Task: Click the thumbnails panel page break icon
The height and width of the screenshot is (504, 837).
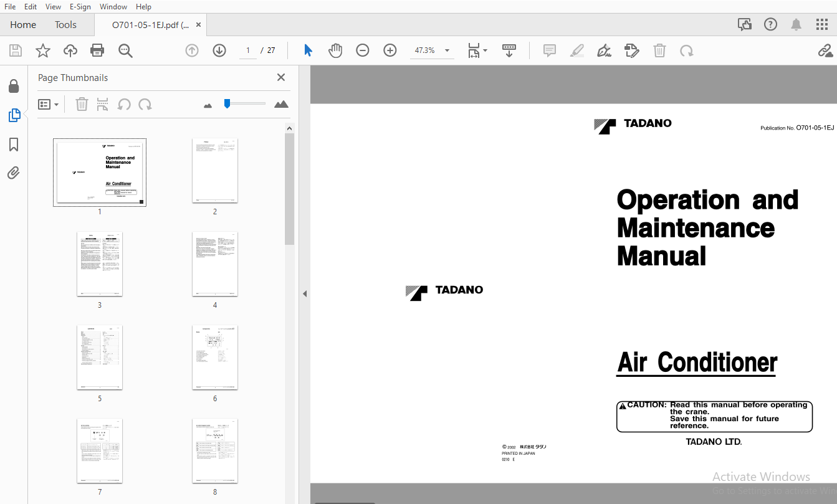Action: tap(103, 104)
